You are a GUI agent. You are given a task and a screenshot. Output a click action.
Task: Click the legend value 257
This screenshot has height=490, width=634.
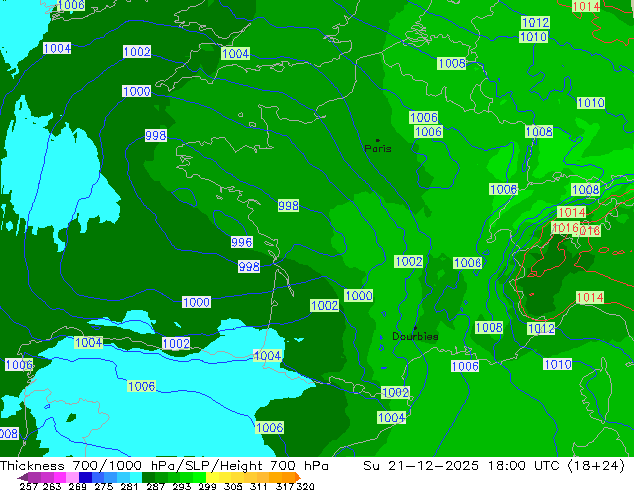point(29,486)
